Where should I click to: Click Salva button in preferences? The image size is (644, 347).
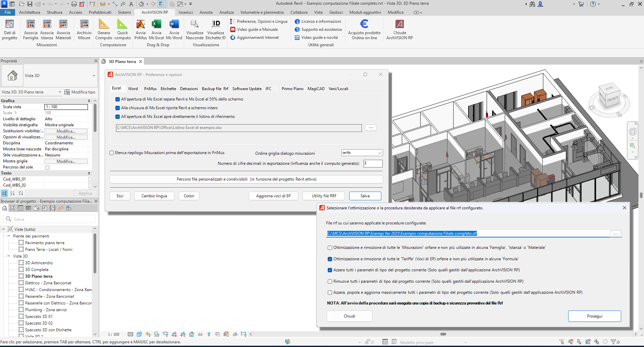[x=365, y=196]
